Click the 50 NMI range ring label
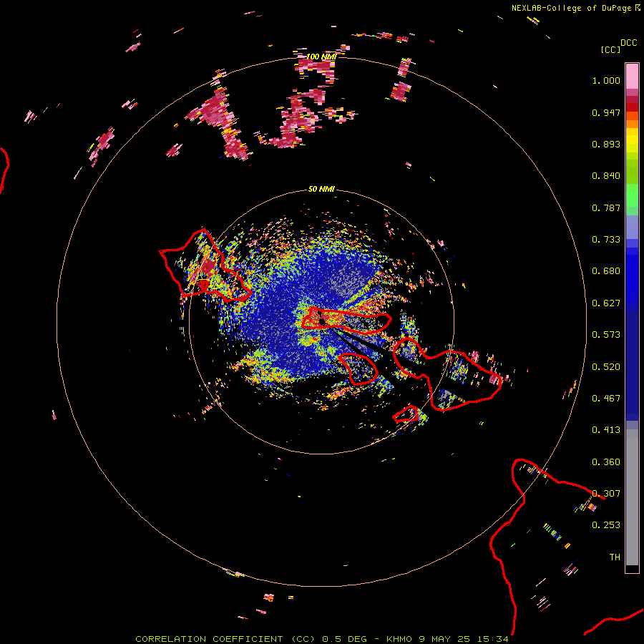The image size is (644, 644). pyautogui.click(x=321, y=189)
